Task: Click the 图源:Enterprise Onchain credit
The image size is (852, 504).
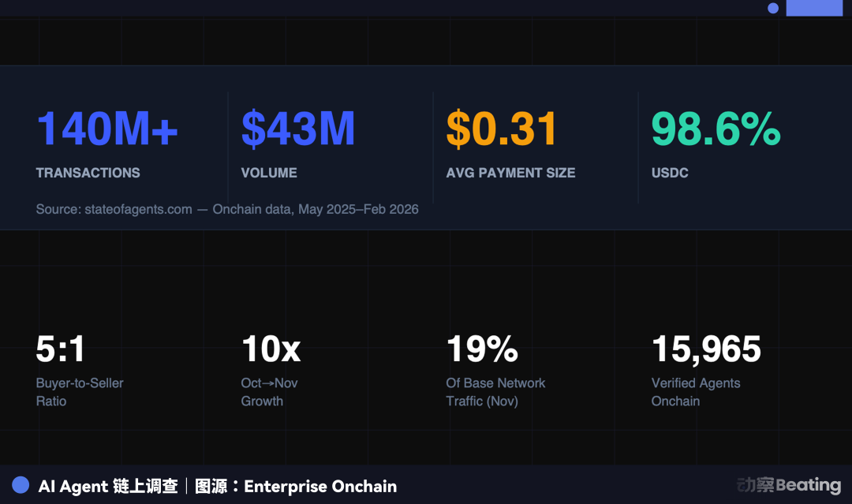Action: click(296, 486)
